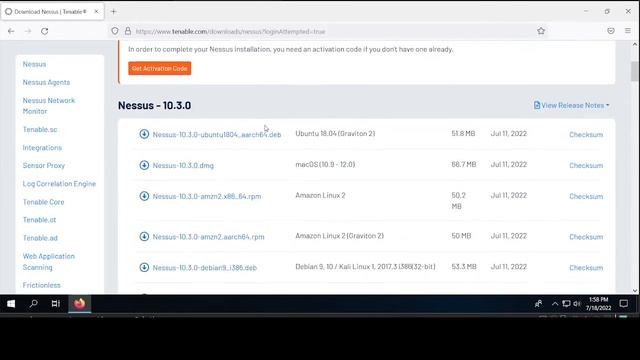The image size is (640, 360).
Task: Open the notification center icon
Action: [624, 304]
